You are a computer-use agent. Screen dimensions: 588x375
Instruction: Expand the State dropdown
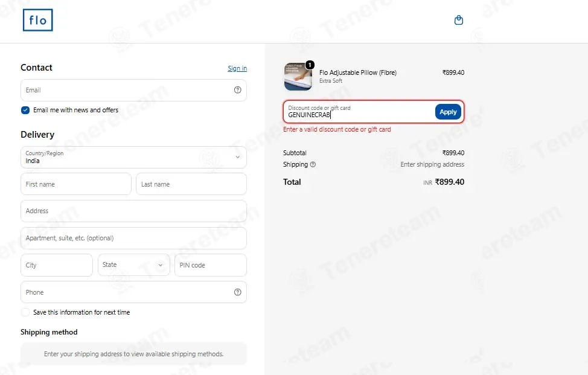click(133, 264)
